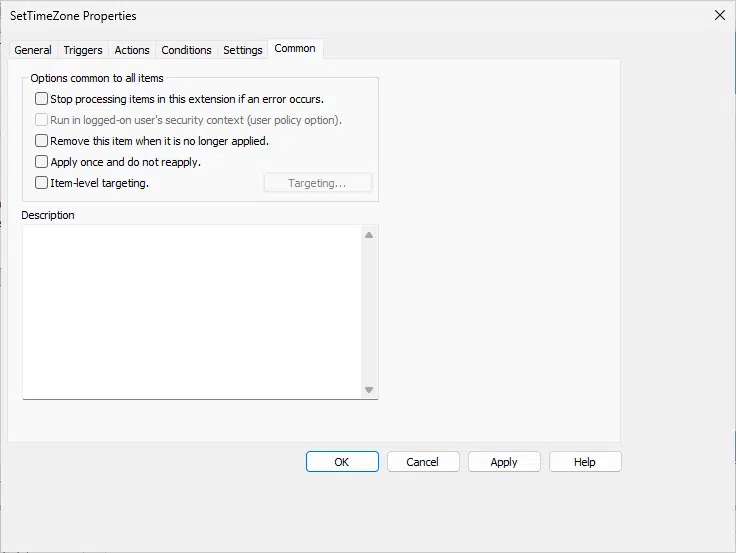Viewport: 736px width, 553px height.
Task: Check Remove this item when no longer applied
Action: (41, 140)
